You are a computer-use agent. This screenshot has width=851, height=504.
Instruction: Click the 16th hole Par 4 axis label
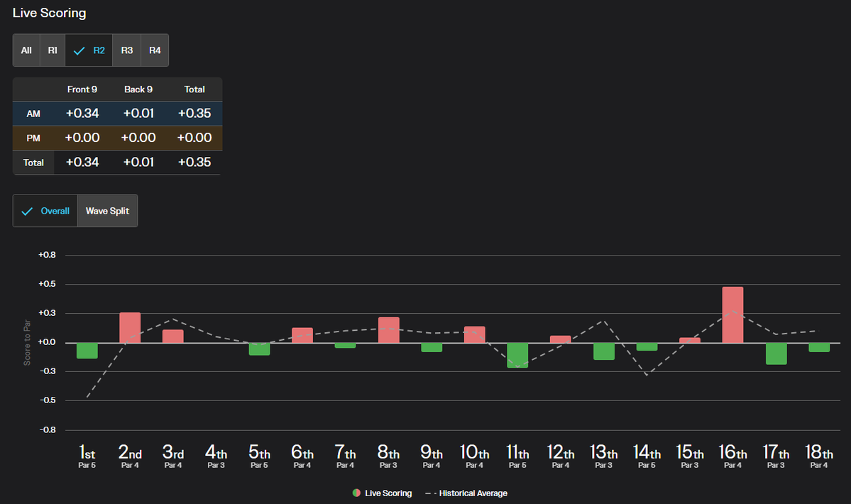coord(732,456)
